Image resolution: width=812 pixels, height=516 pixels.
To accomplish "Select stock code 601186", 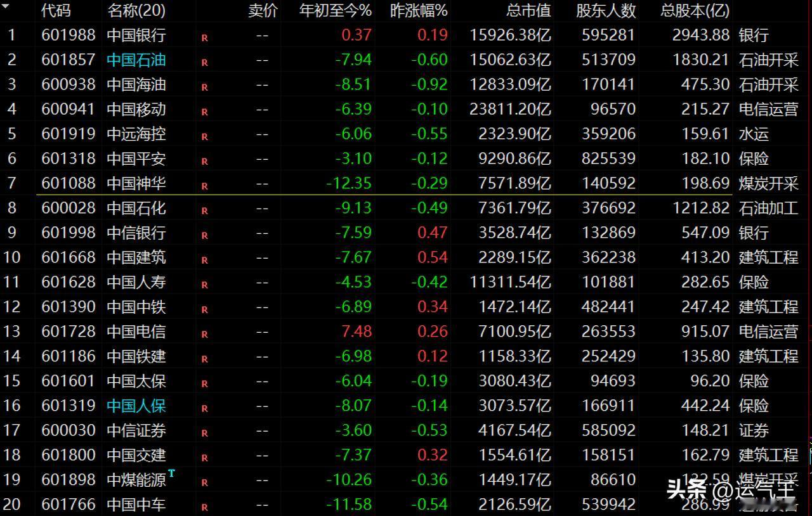I will point(69,356).
